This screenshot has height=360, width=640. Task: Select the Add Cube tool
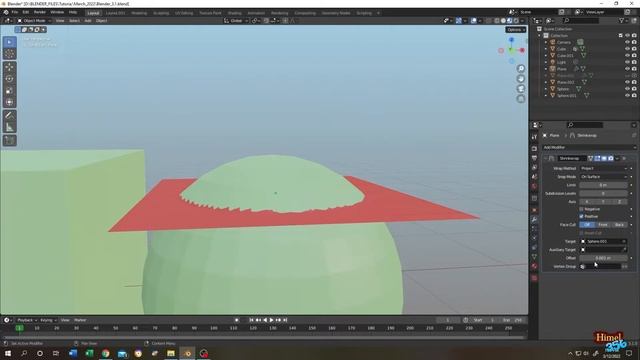[9, 140]
